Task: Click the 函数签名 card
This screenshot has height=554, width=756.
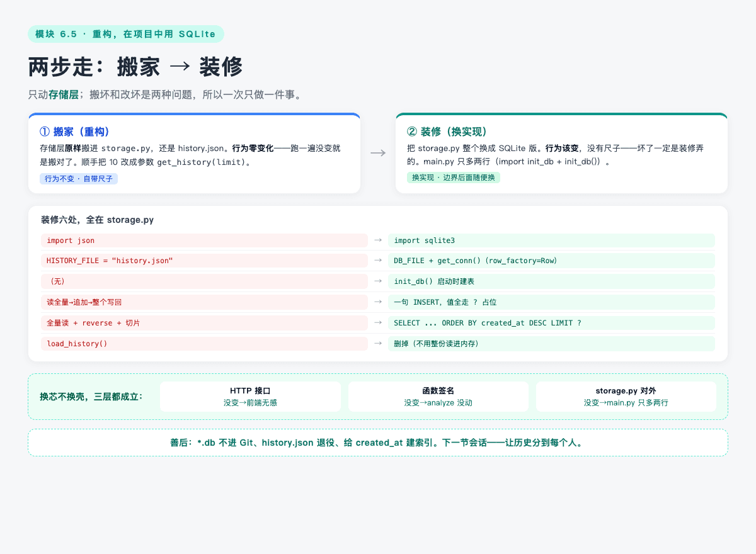Action: pyautogui.click(x=438, y=397)
